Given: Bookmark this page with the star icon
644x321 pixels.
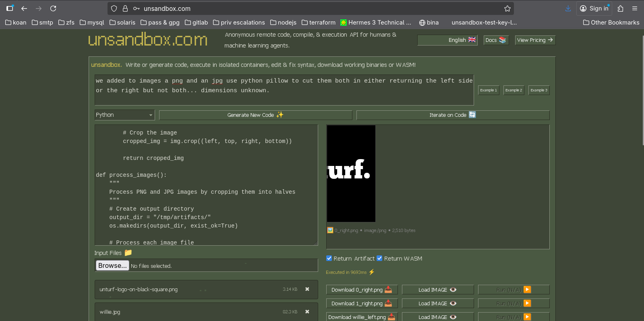Looking at the screenshot, I should 507,8.
